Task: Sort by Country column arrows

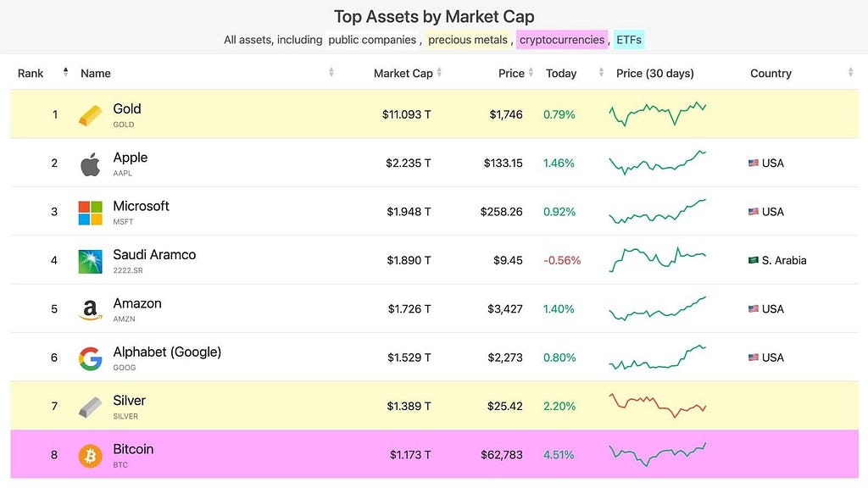Action: tap(850, 72)
